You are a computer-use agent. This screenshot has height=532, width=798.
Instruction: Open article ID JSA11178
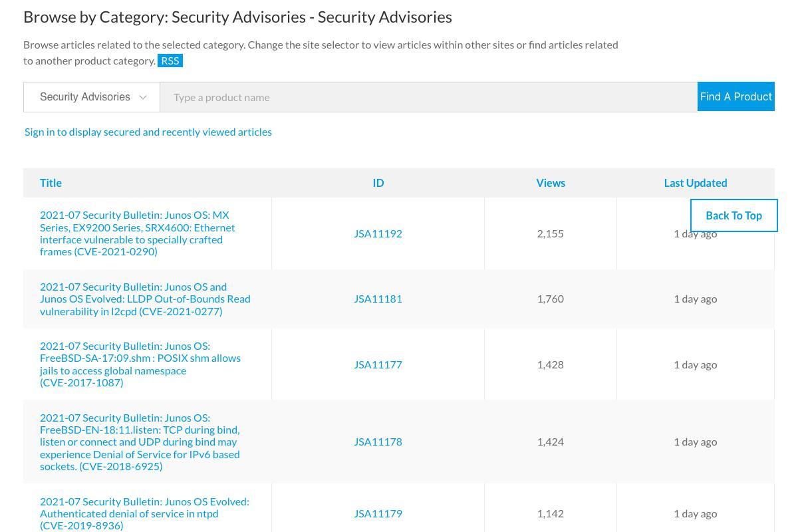pos(378,442)
